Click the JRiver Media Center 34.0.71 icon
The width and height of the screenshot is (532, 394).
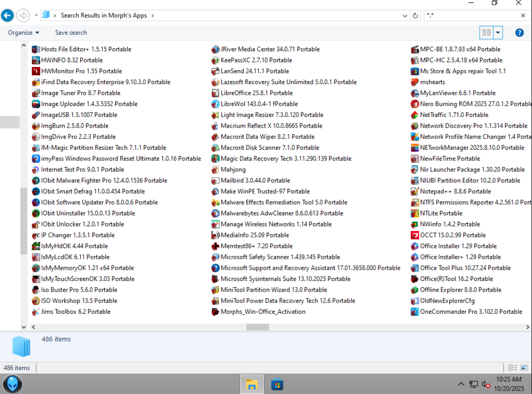[215, 49]
